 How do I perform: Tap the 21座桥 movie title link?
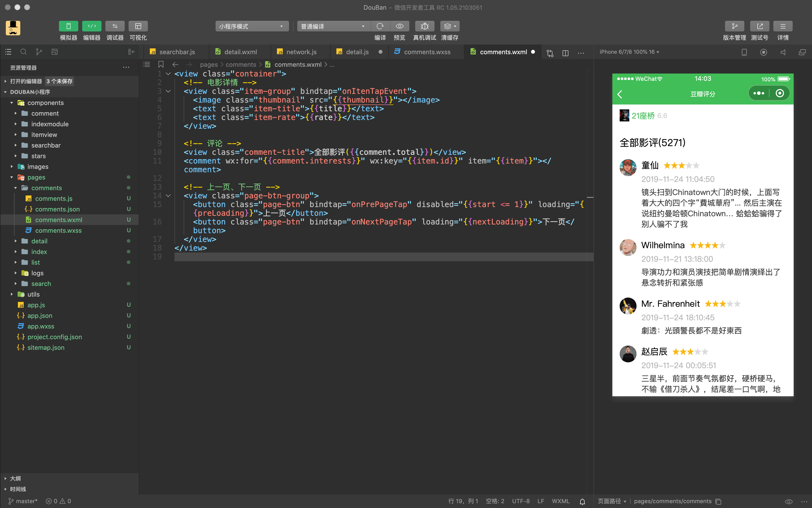click(x=643, y=116)
